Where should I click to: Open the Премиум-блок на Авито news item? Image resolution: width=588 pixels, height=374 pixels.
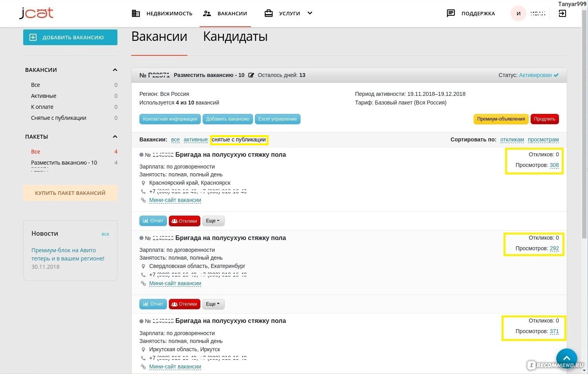[68, 254]
